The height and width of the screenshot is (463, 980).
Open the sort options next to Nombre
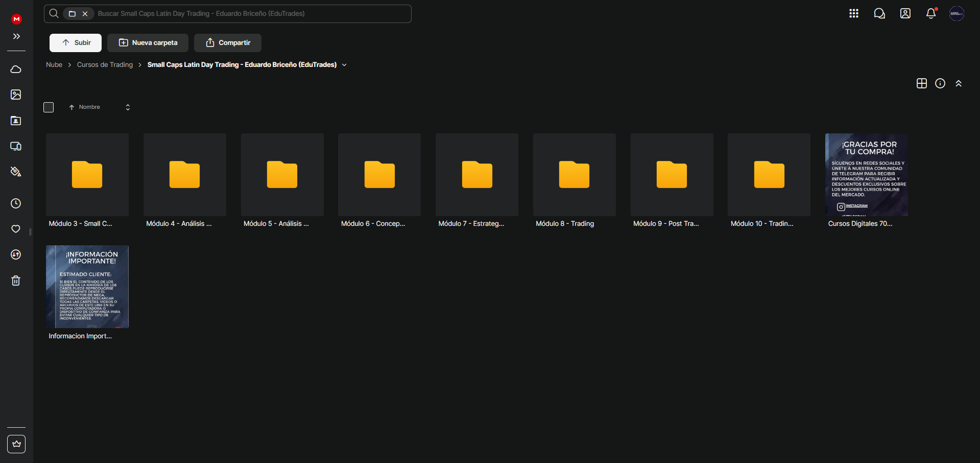[128, 107]
